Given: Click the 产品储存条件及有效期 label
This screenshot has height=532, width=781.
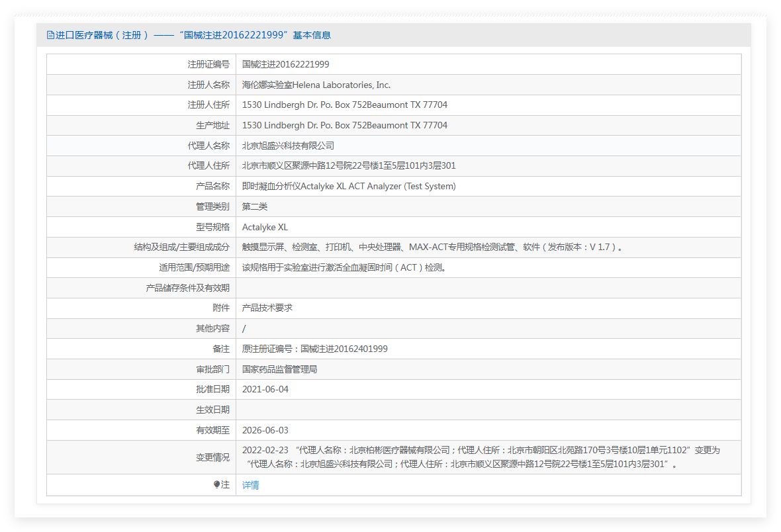Looking at the screenshot, I should pyautogui.click(x=188, y=288).
